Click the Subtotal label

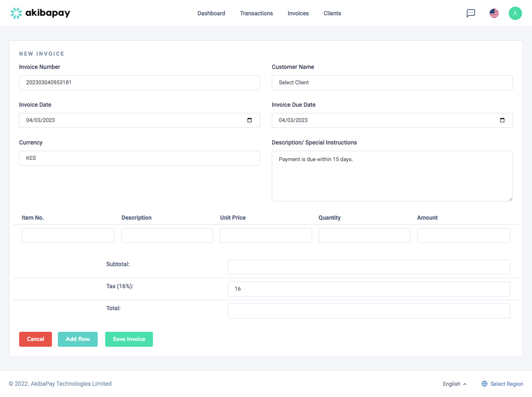(118, 264)
